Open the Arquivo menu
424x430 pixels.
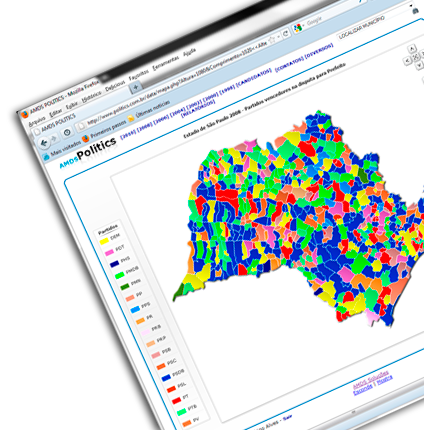pos(37,121)
